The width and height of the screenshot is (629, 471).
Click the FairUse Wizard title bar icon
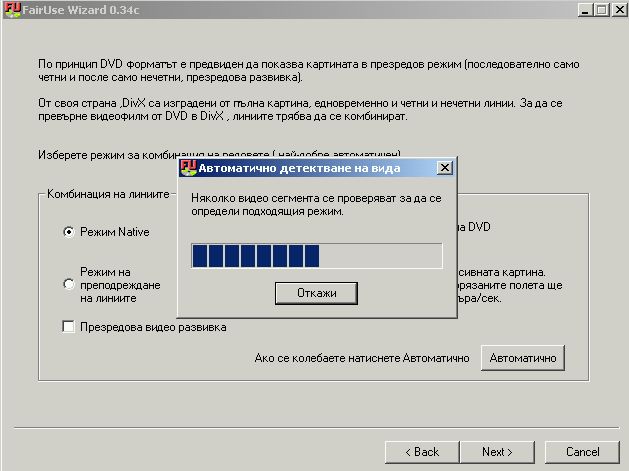pyautogui.click(x=12, y=10)
